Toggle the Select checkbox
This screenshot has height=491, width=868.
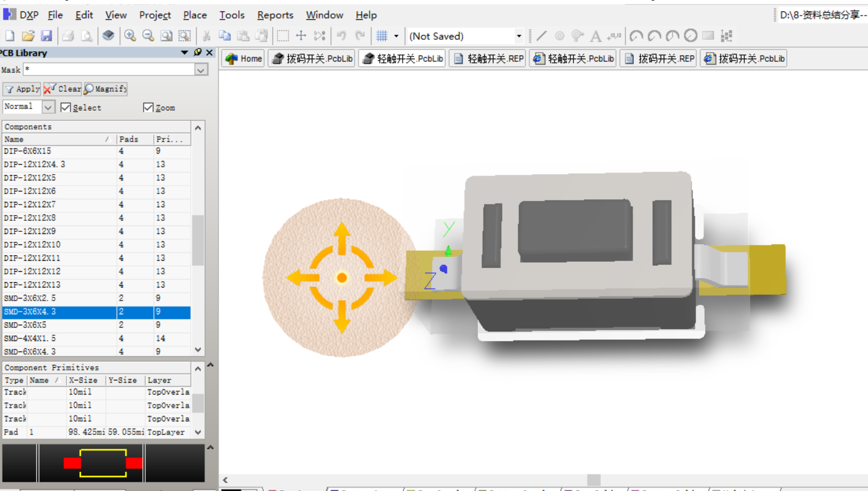click(66, 108)
